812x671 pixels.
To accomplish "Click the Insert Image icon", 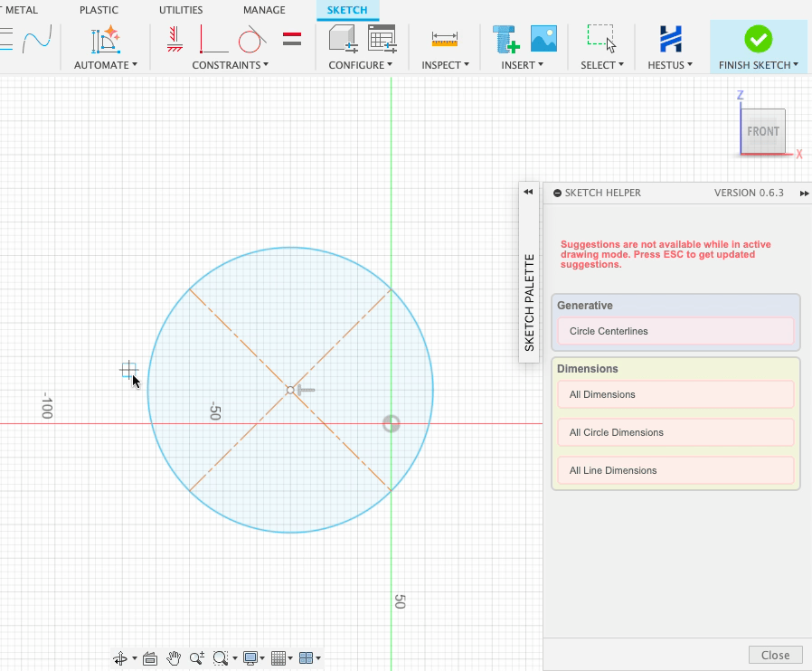I will point(543,39).
